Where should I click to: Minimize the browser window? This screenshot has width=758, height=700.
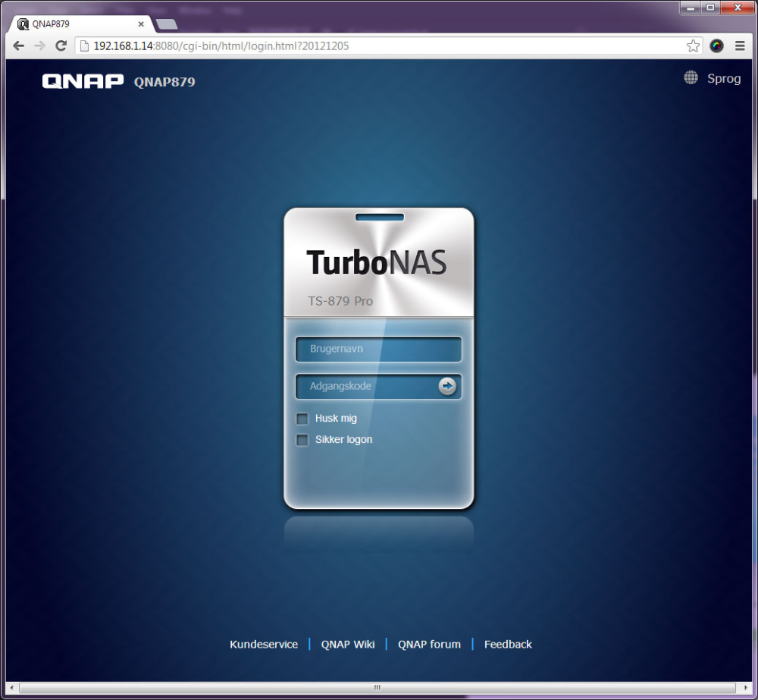(x=691, y=8)
